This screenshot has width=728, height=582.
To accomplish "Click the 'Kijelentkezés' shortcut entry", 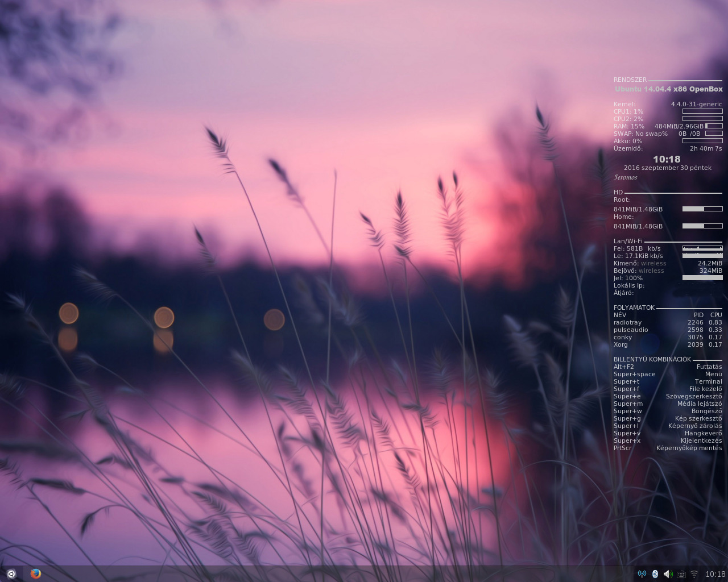I will coord(701,440).
